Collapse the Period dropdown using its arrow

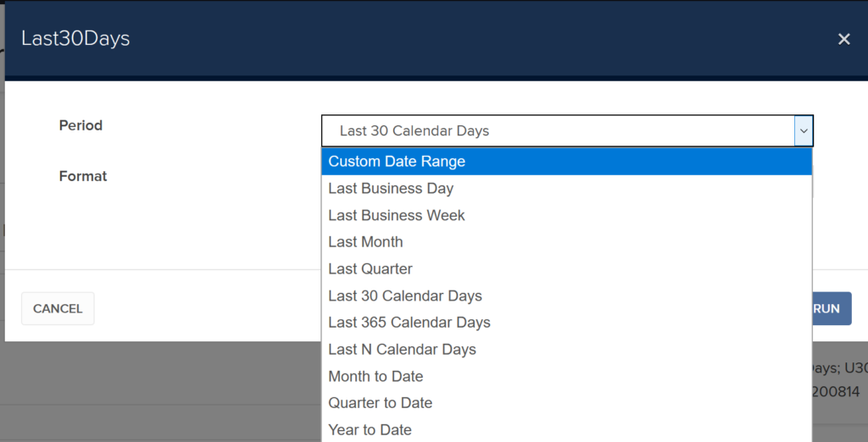[x=804, y=131]
